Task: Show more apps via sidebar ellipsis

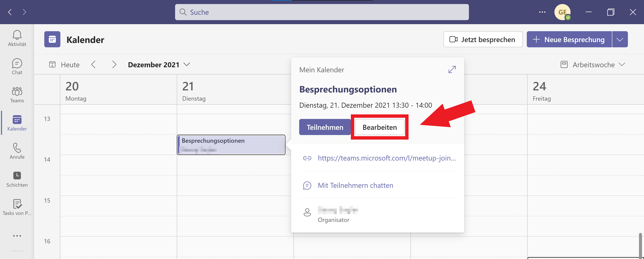Action: (17, 236)
